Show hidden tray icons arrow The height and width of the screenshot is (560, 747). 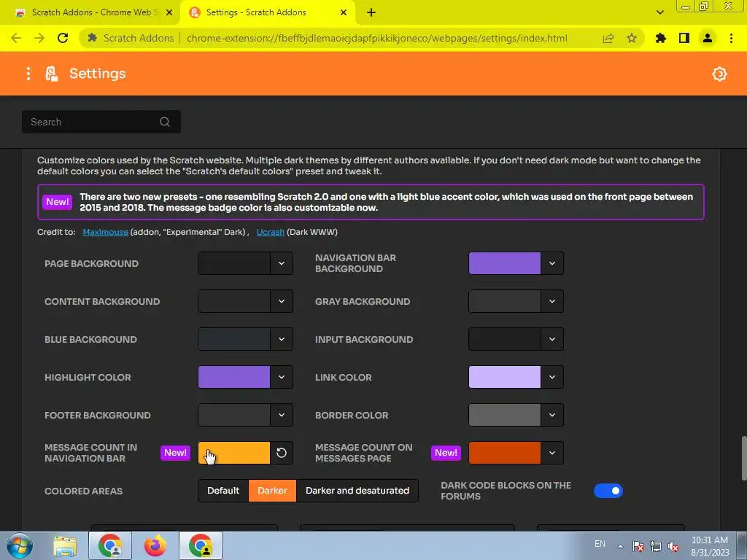620,546
